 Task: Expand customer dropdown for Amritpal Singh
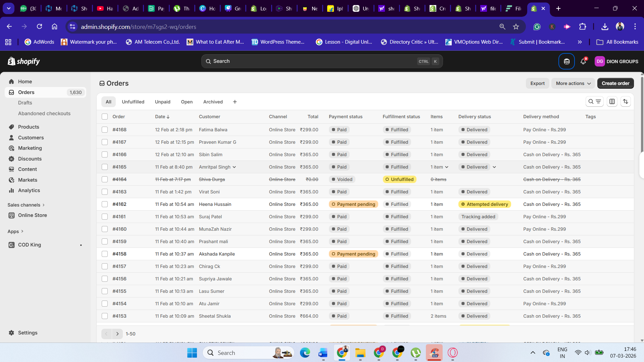tap(234, 167)
